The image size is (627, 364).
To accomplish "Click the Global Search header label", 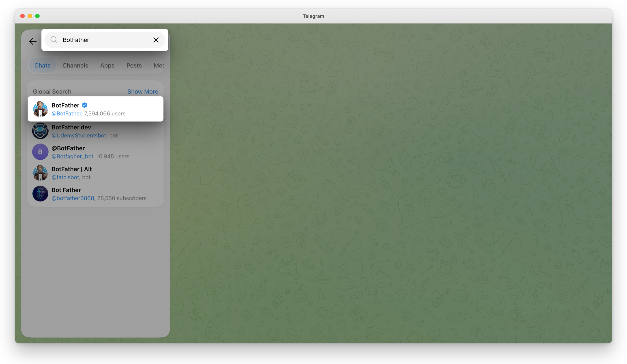I will coord(52,92).
